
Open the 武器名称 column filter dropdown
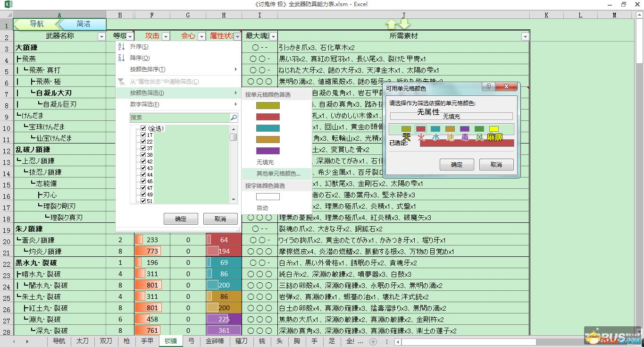(101, 36)
